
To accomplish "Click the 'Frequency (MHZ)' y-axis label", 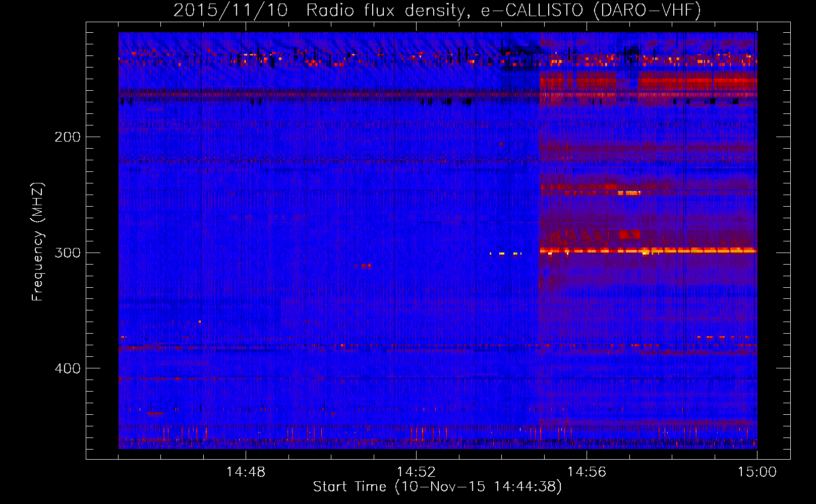I will pos(37,242).
